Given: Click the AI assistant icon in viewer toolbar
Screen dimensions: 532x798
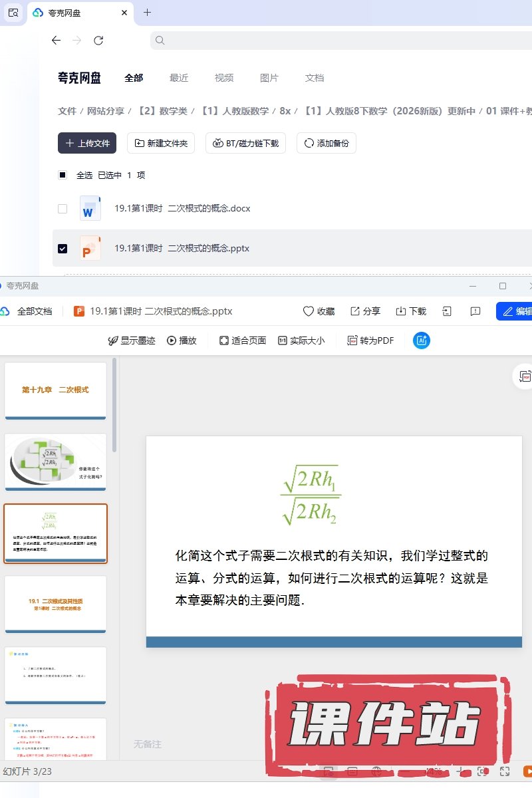Looking at the screenshot, I should tap(421, 340).
